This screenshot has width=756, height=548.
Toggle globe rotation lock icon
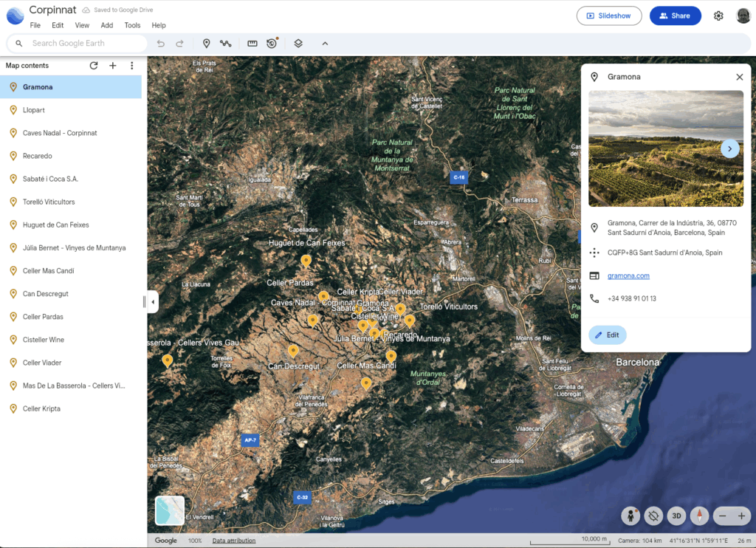coord(653,516)
